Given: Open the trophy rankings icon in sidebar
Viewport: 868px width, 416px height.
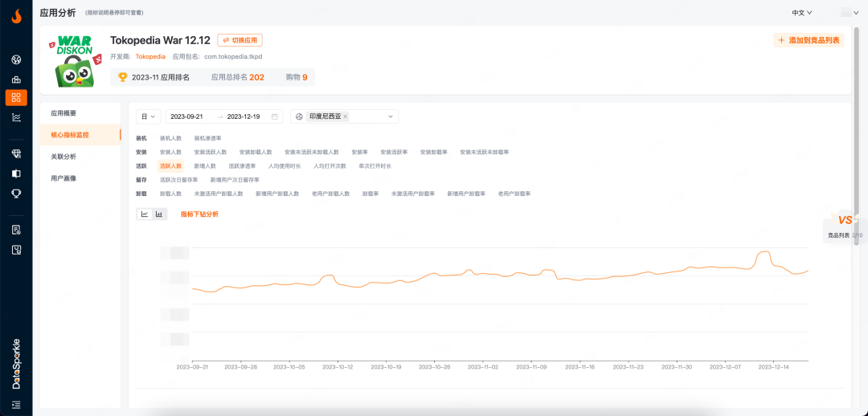Looking at the screenshot, I should coord(16,193).
